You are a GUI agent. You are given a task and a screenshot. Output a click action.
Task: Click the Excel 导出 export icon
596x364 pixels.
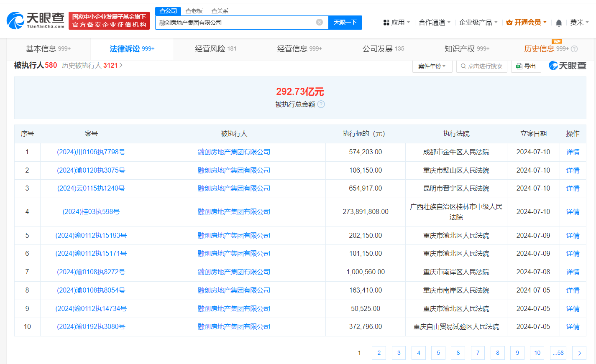[x=519, y=66]
